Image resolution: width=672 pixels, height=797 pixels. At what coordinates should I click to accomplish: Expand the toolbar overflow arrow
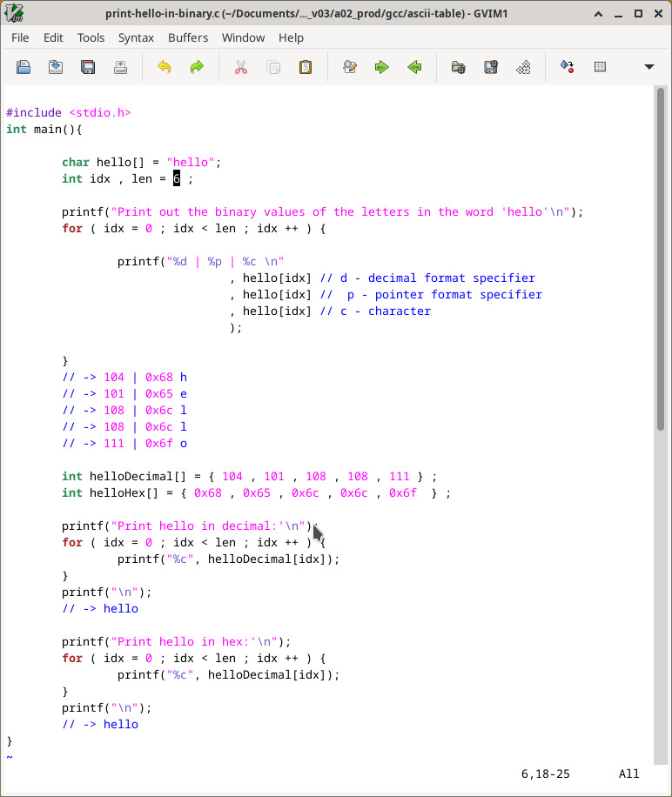pyautogui.click(x=648, y=67)
